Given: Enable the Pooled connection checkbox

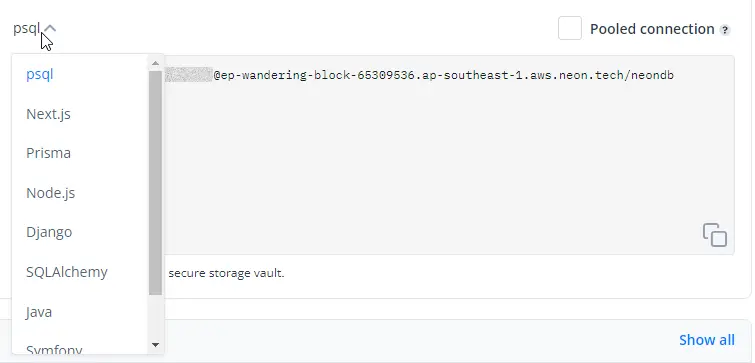Looking at the screenshot, I should (570, 28).
